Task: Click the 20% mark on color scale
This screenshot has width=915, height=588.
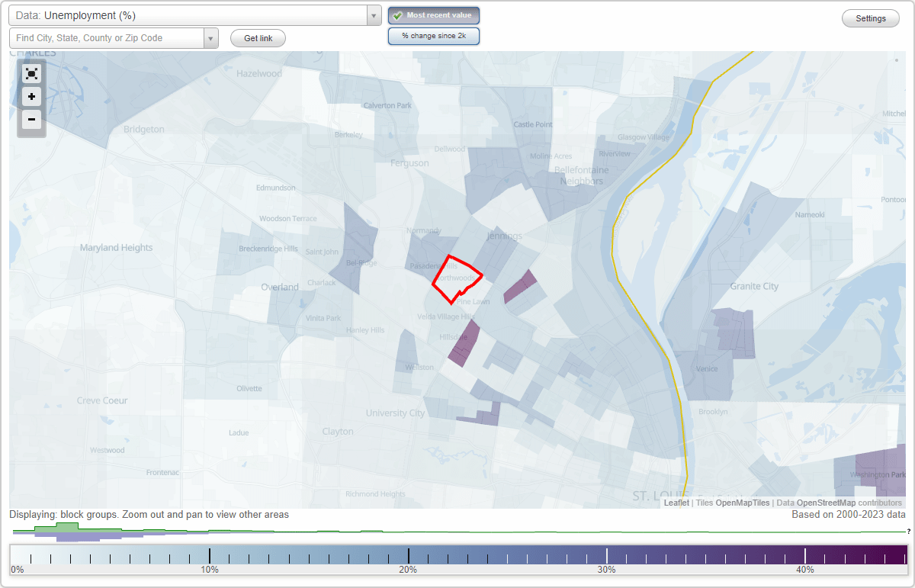Action: [408, 570]
